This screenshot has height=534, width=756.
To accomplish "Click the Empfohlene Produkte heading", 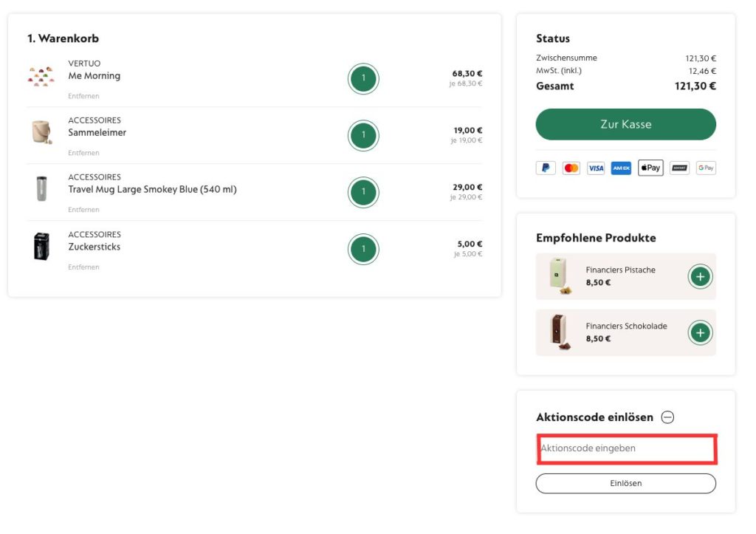I will point(596,238).
